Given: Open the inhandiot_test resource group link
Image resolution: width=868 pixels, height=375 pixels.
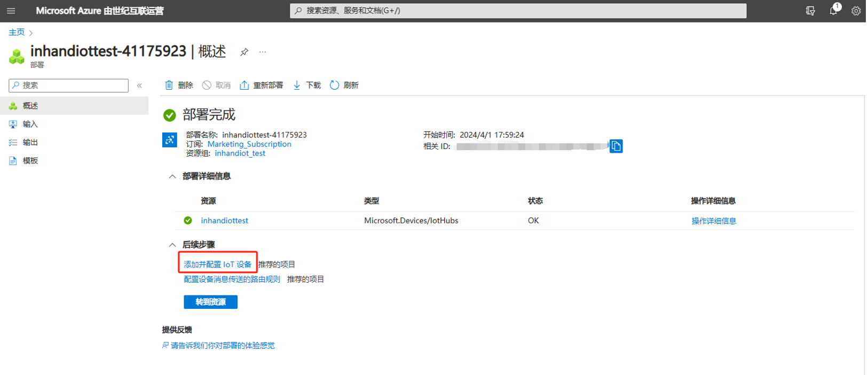Looking at the screenshot, I should (x=240, y=153).
